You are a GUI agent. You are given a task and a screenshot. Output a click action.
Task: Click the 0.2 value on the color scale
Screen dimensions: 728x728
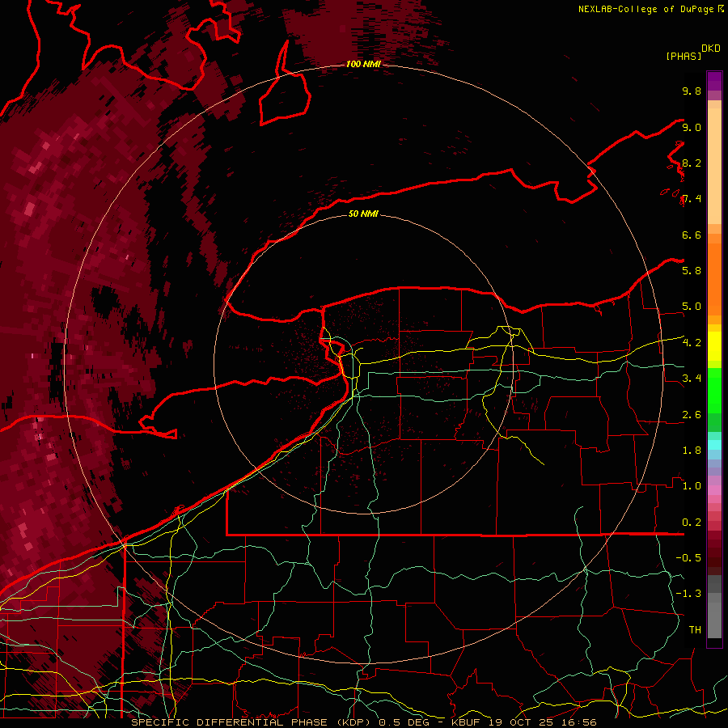click(692, 522)
